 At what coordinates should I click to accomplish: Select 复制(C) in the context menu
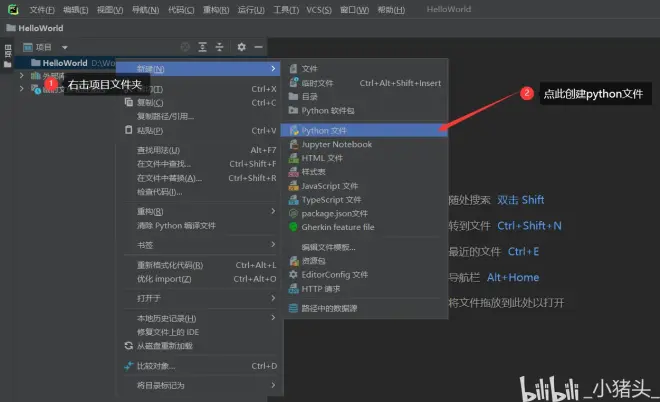200,102
